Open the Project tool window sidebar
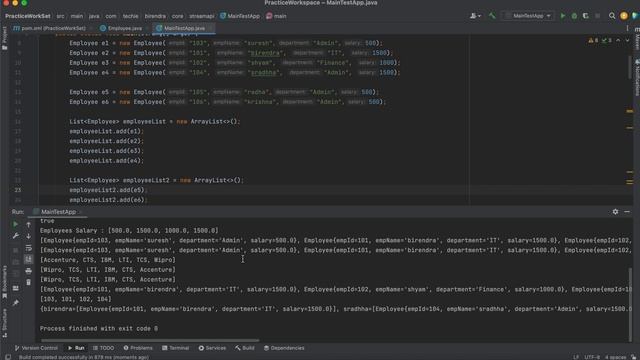This screenshot has width=640, height=360. [4, 38]
